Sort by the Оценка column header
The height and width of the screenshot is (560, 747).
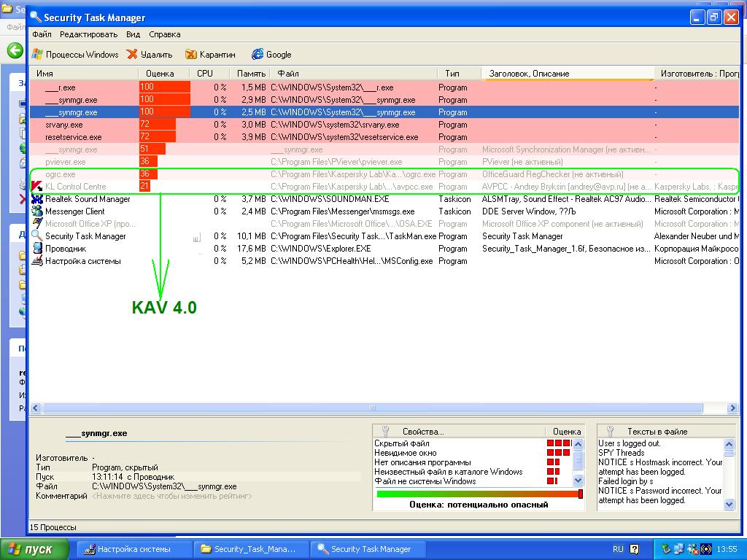164,74
